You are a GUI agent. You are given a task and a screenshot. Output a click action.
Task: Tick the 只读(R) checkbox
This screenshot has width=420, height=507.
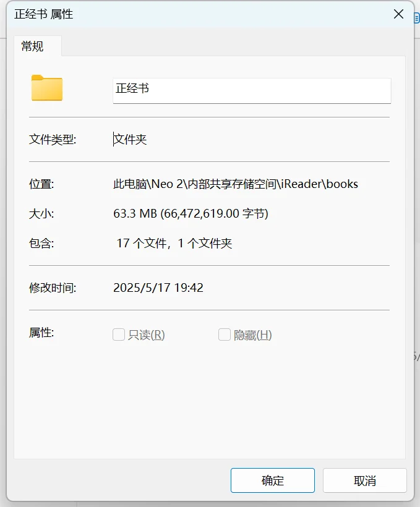coord(119,334)
